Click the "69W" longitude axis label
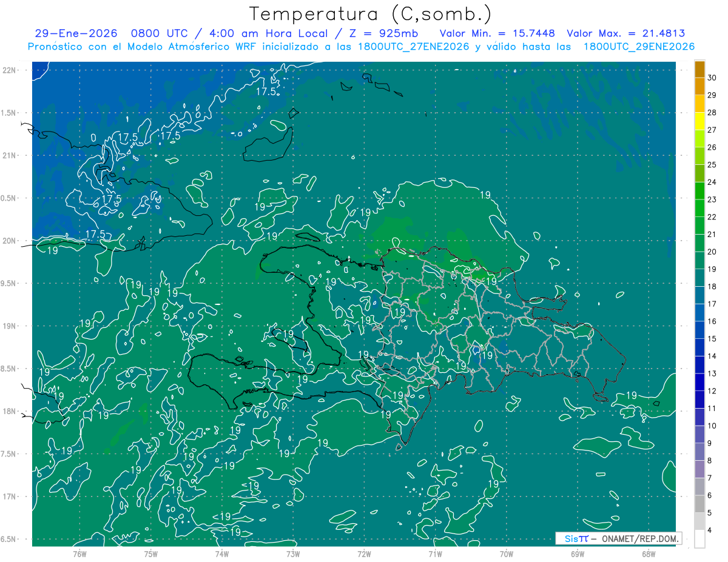The height and width of the screenshot is (562, 728). (x=578, y=554)
